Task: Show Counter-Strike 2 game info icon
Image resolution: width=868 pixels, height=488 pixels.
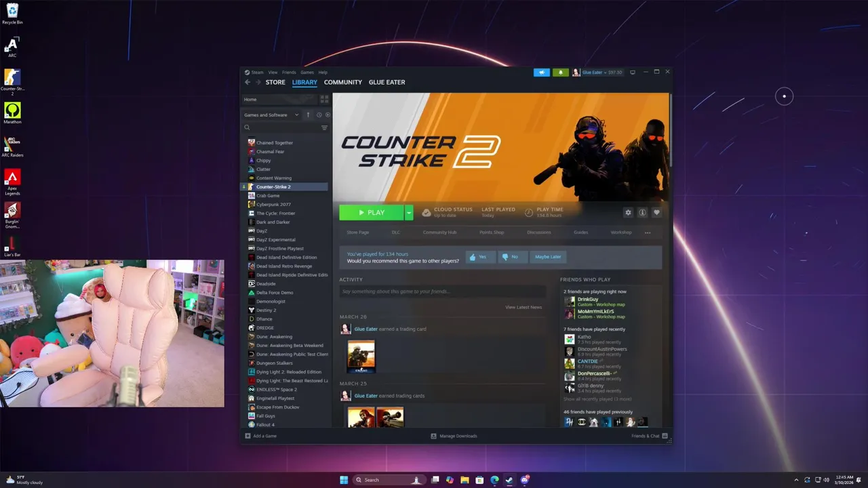Action: coord(642,212)
